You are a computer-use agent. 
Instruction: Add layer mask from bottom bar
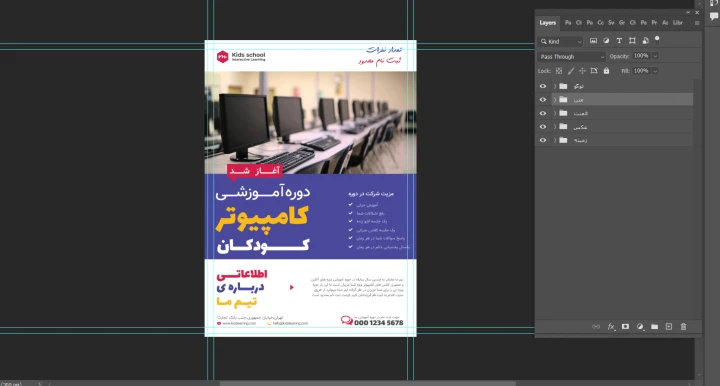pos(625,327)
